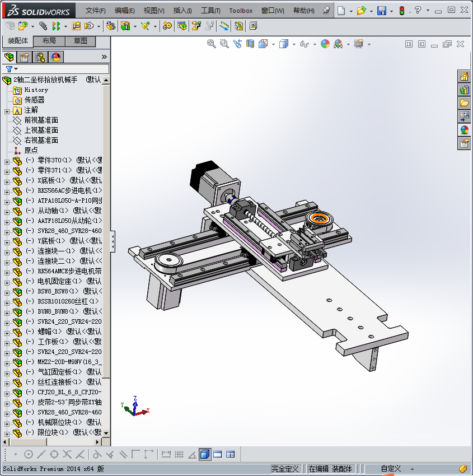This screenshot has height=476, width=473.
Task: Open the Custom Properties task pane icon
Action: pyautogui.click(x=464, y=143)
